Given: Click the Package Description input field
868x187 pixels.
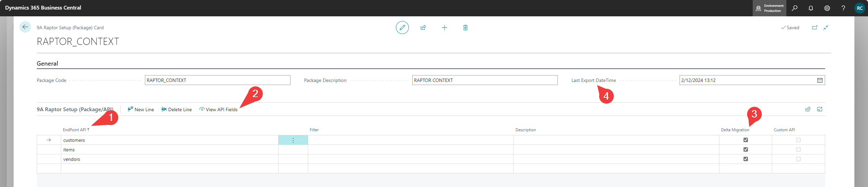Looking at the screenshot, I should tap(484, 80).
